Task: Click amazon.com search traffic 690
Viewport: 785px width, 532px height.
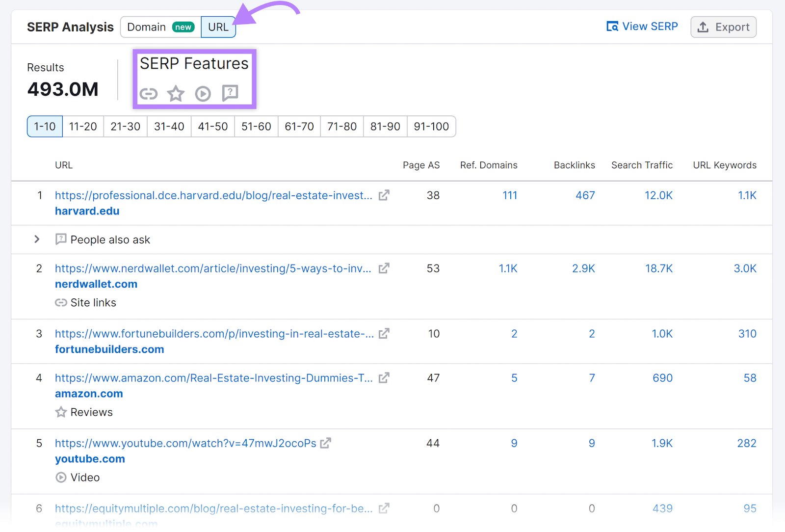Action: point(662,378)
